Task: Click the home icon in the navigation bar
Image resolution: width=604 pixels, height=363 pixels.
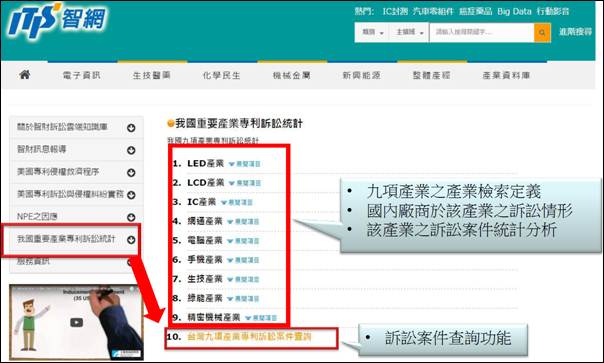Action: 25,75
